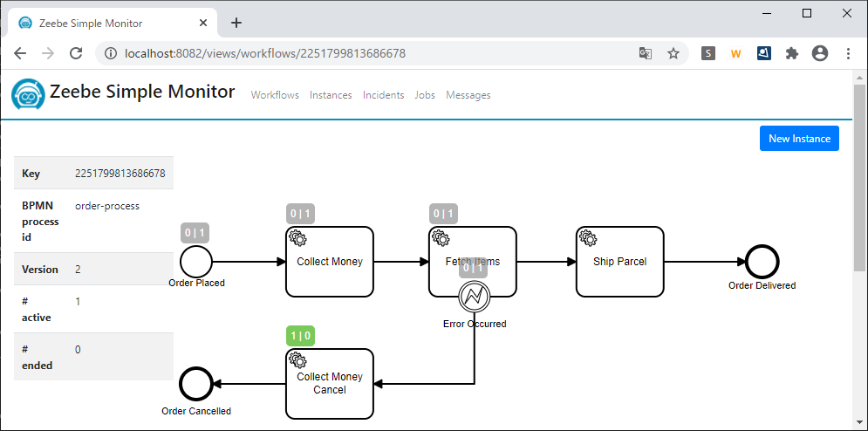The width and height of the screenshot is (868, 431).
Task: Click the Zeebe robot logo icon
Action: pos(28,93)
